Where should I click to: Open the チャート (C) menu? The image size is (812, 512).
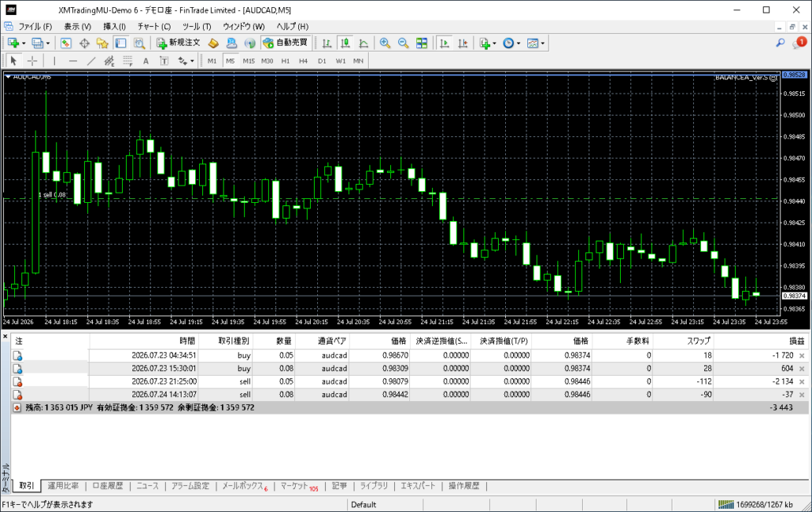click(154, 26)
